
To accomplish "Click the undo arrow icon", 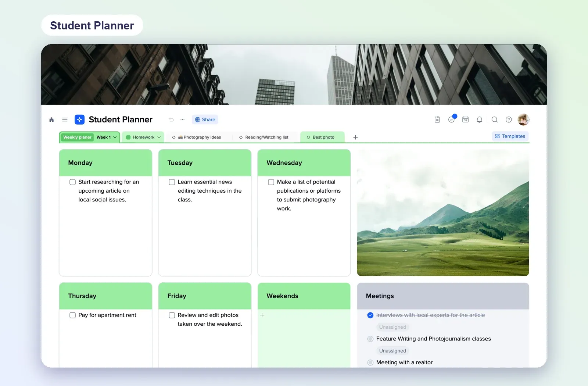I will pyautogui.click(x=171, y=119).
